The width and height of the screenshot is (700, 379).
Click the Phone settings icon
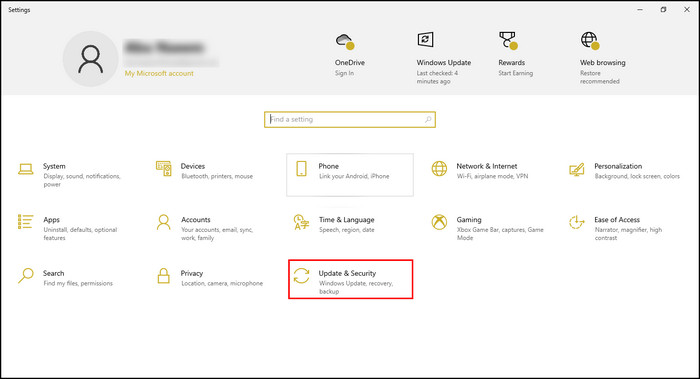(301, 169)
